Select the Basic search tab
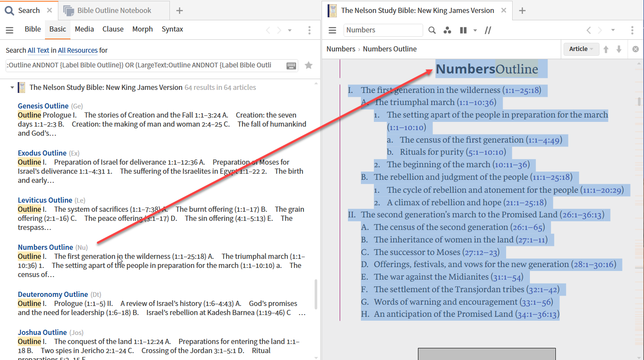This screenshot has height=360, width=644. click(57, 29)
